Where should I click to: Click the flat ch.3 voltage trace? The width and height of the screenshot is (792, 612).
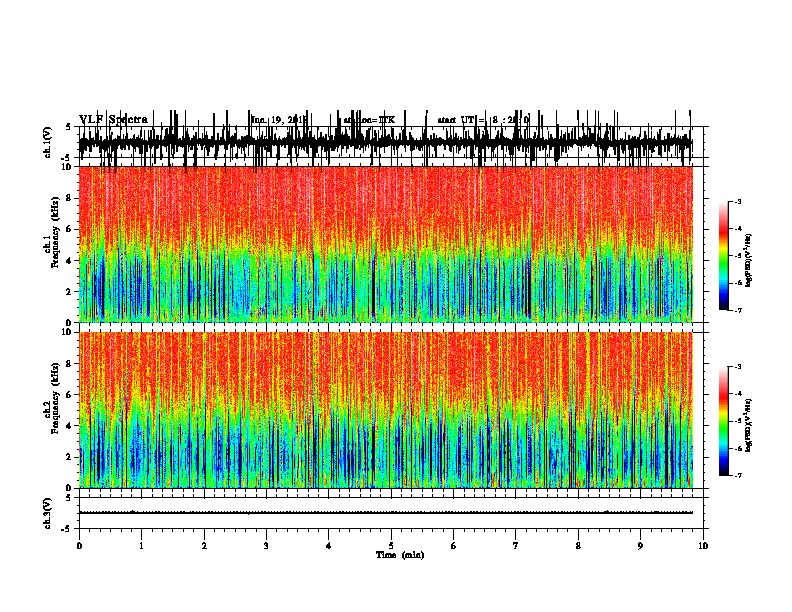pos(385,513)
